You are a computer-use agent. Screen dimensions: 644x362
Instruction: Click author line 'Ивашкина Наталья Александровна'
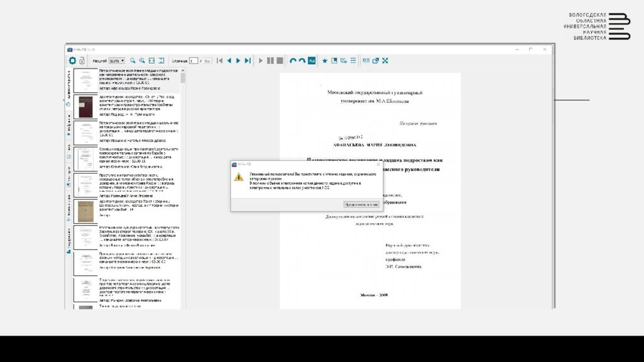(132, 141)
